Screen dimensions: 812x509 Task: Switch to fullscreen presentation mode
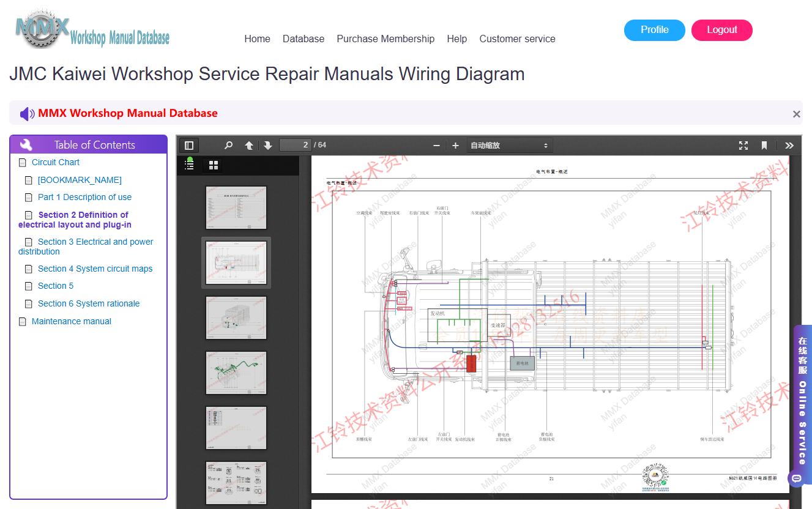pos(743,146)
